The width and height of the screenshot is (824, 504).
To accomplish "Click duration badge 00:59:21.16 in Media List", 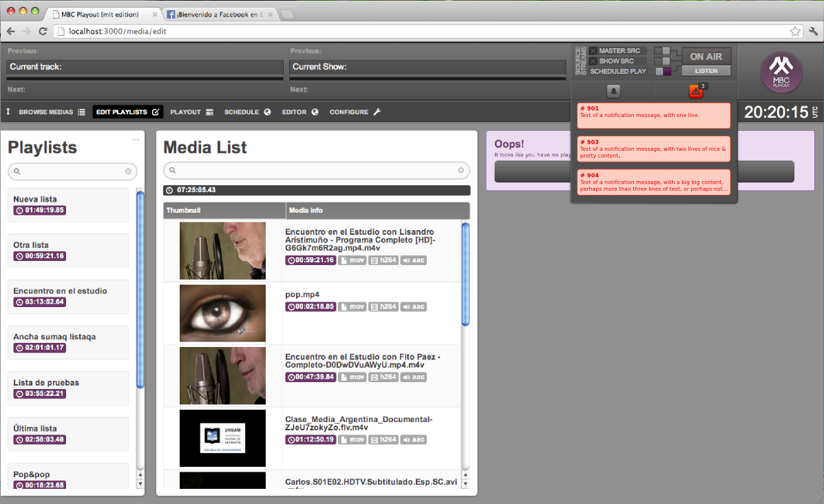I will point(310,260).
